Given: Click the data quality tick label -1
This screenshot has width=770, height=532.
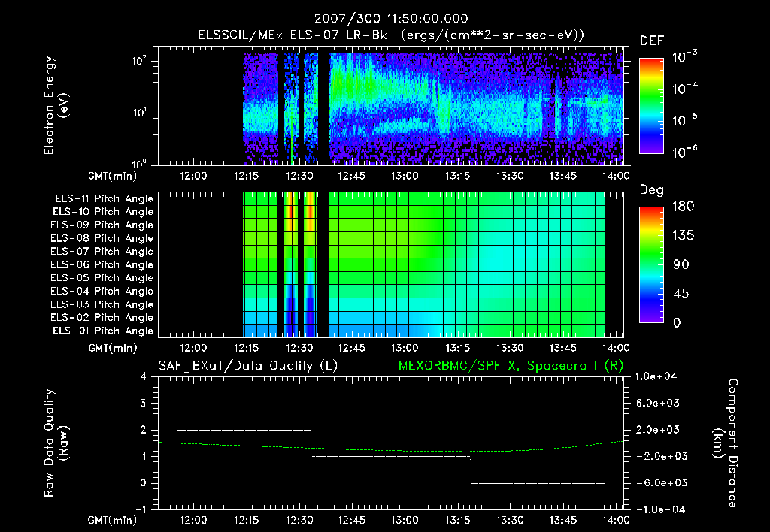Looking at the screenshot, I should point(141,509).
